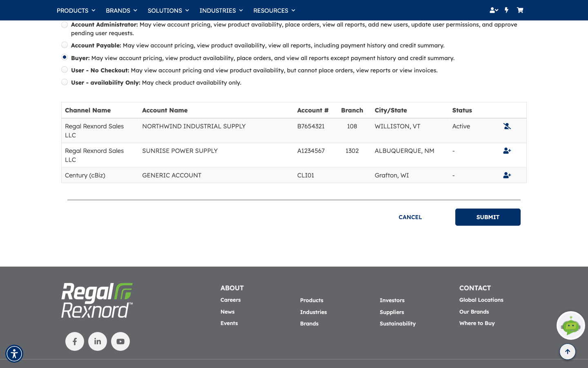This screenshot has width=588, height=368.
Task: Select the User - No Checkout role
Action: pyautogui.click(x=65, y=70)
